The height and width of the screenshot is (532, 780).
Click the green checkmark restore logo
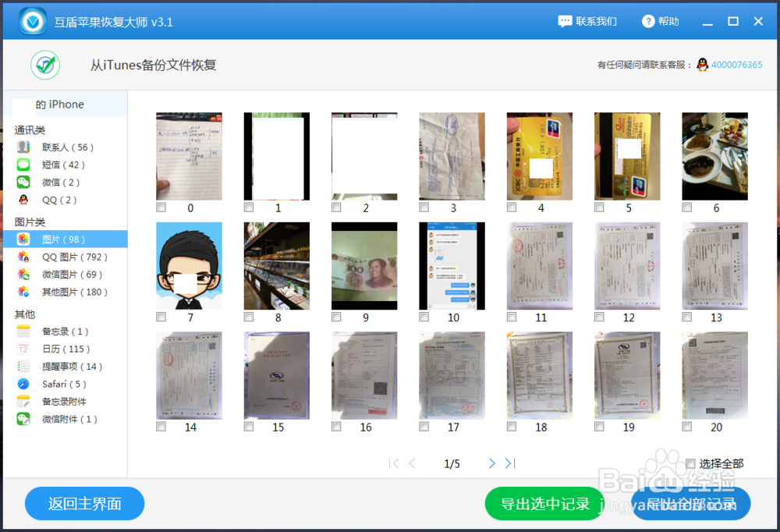click(45, 65)
